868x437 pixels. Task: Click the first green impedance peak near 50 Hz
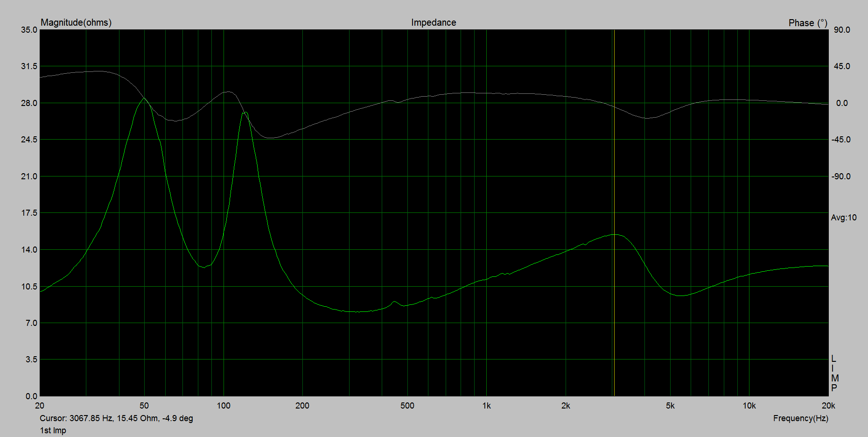point(144,98)
